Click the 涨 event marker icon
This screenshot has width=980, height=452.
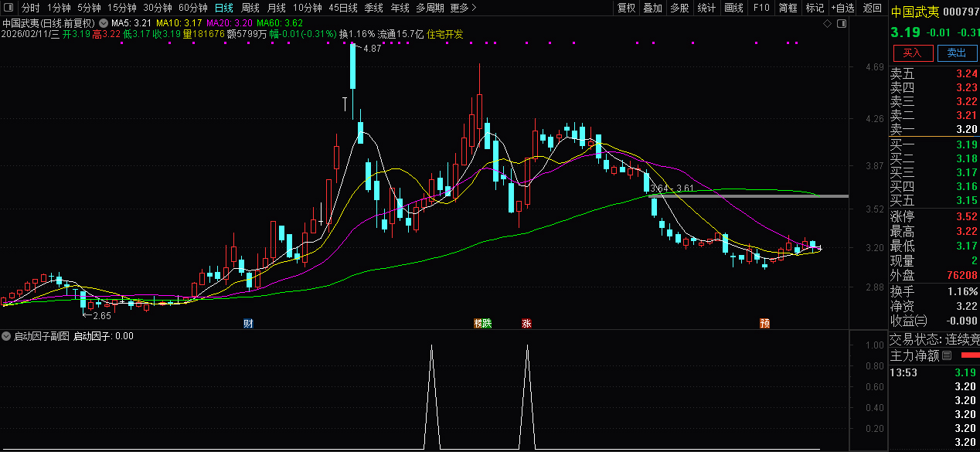pos(526,323)
